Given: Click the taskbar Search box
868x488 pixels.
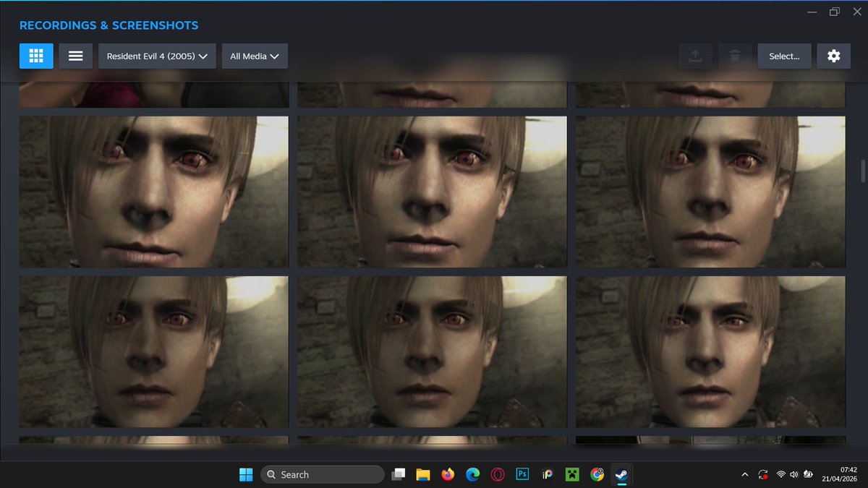Looking at the screenshot, I should pyautogui.click(x=322, y=474).
